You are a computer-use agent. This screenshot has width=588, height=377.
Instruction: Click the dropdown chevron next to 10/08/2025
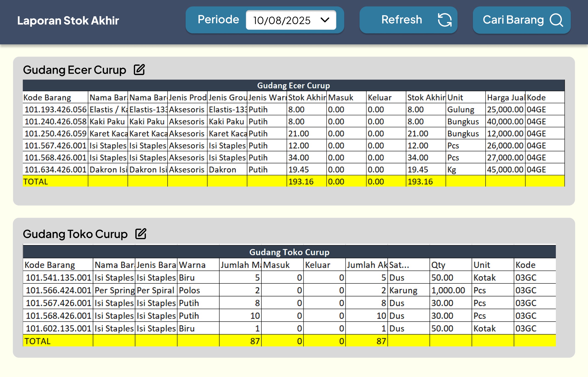[x=325, y=20]
